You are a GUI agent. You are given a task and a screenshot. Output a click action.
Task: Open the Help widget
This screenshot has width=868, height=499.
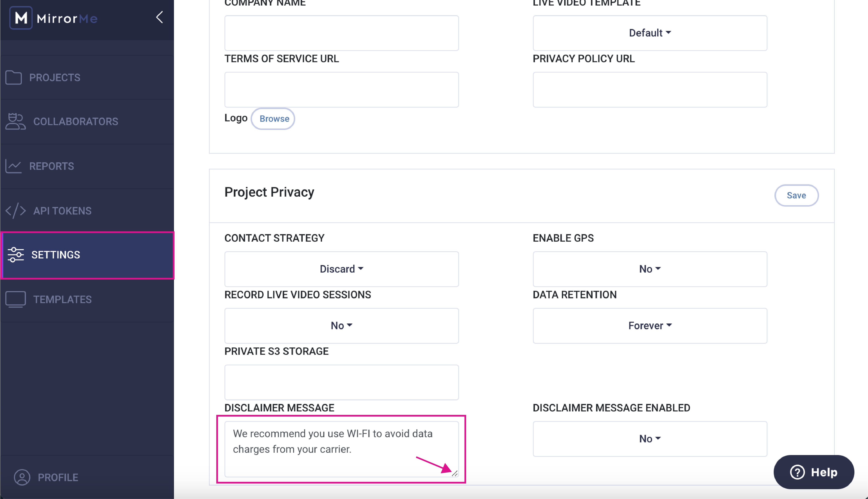[x=814, y=472]
